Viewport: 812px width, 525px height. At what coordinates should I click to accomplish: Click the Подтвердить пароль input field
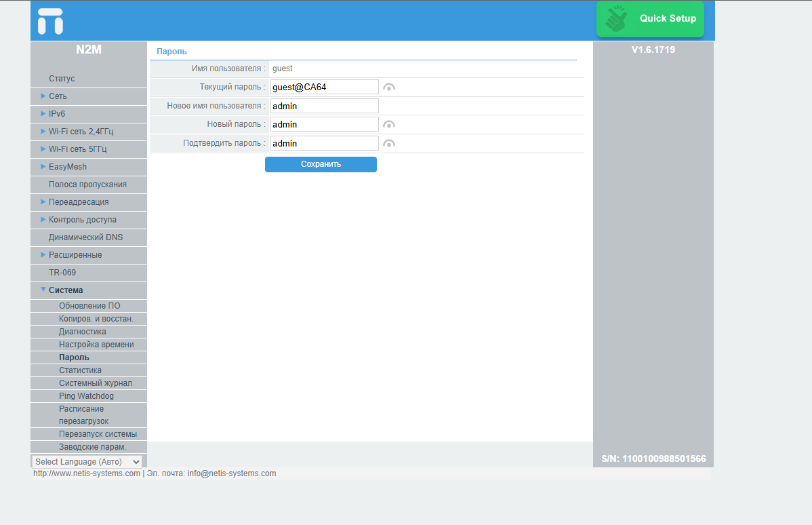[x=324, y=144]
